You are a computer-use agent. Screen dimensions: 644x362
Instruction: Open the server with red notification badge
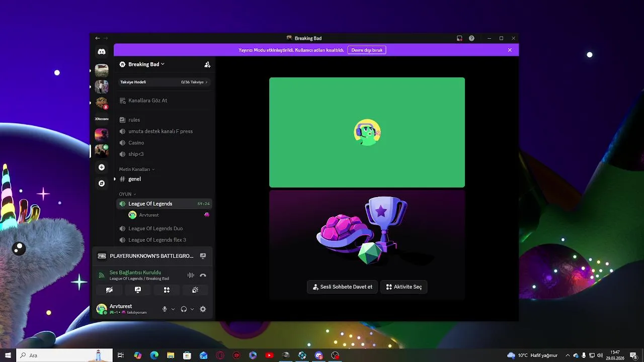point(102,103)
